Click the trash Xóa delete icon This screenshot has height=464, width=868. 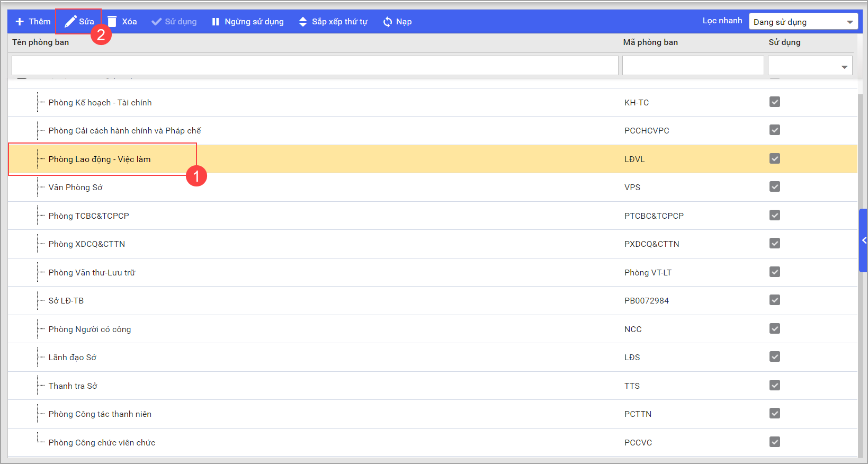pos(112,21)
